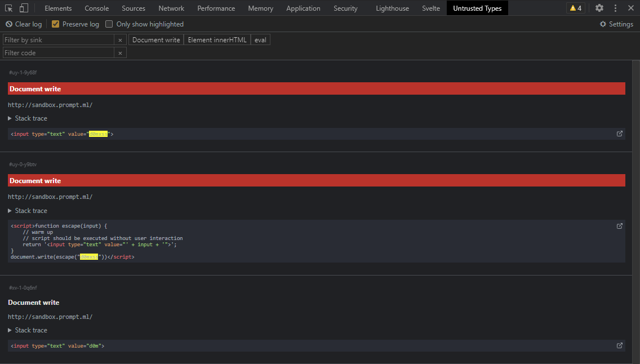Clear the Filter code field
The width and height of the screenshot is (640, 364).
[120, 53]
